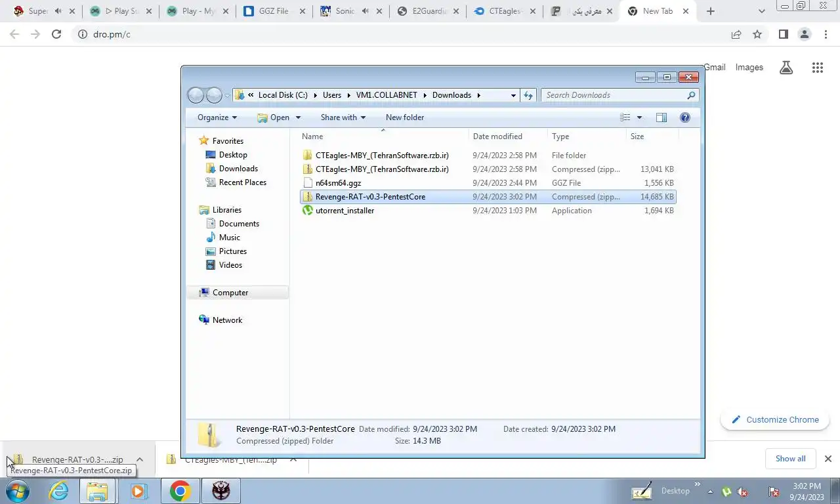This screenshot has height=504, width=840.
Task: Expand the Open button dropdown arrow
Action: [298, 117]
